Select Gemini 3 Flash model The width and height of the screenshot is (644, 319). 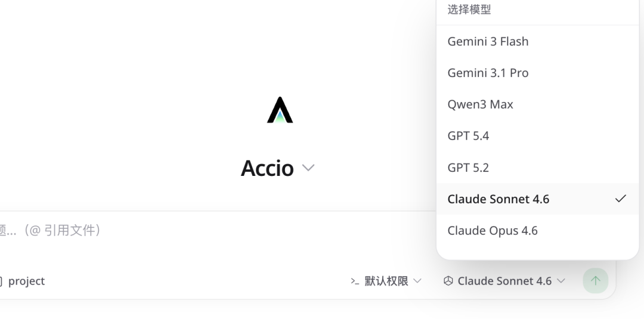[x=488, y=41]
